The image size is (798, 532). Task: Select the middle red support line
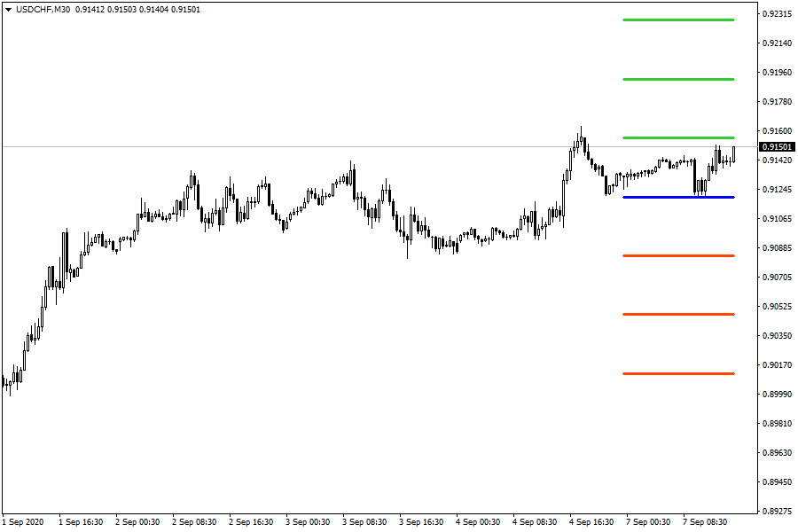click(678, 314)
